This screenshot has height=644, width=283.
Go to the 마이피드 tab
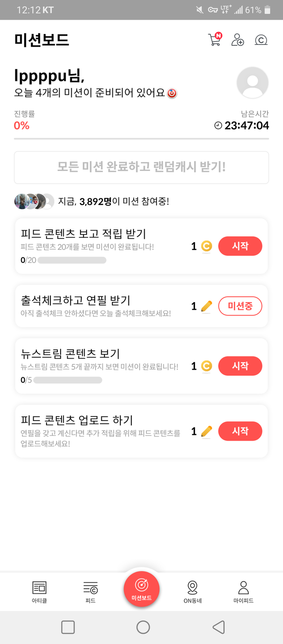click(x=243, y=591)
